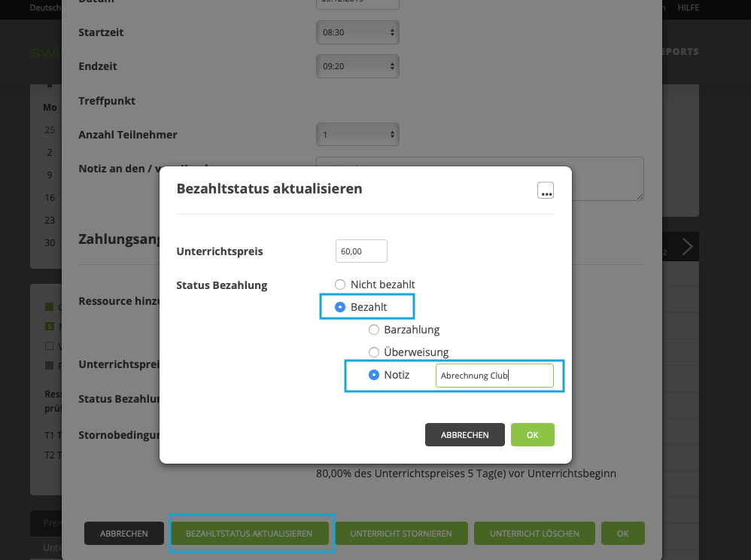Screen dimensions: 751x560
Task: Expand the Anzahl Teilnehmer dropdown
Action: pos(357,135)
